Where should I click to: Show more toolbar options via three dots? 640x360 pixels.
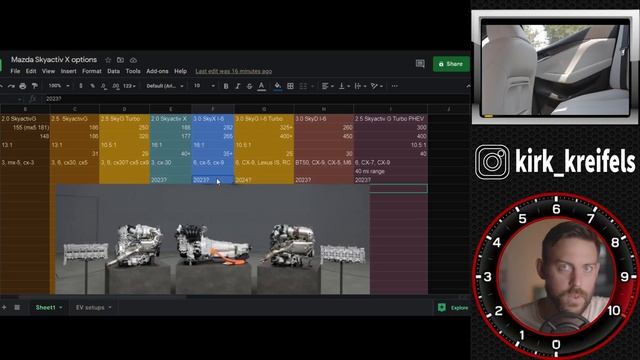point(394,86)
